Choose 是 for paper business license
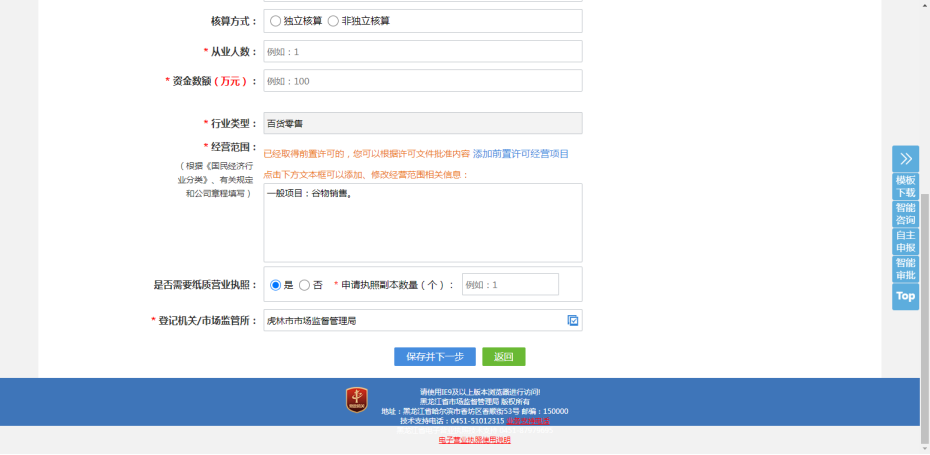 click(x=275, y=285)
